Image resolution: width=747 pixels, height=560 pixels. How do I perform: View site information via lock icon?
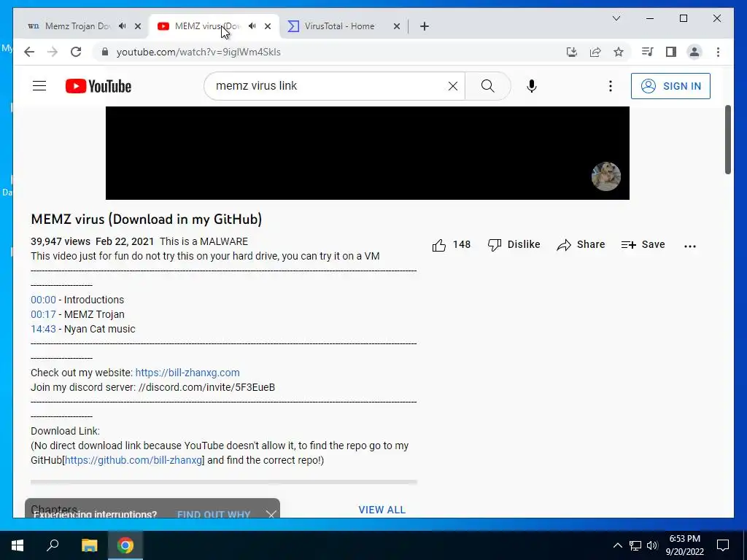105,52
